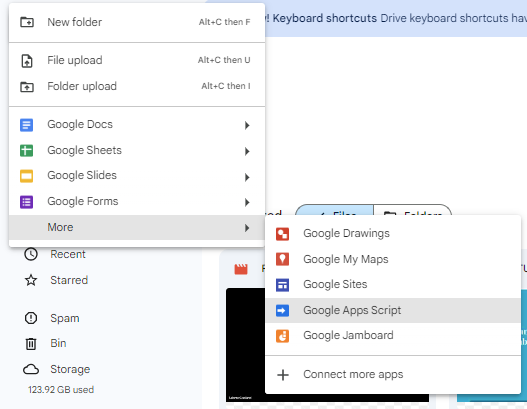Click the purple Google Forms icon
The image size is (527, 409).
[27, 202]
